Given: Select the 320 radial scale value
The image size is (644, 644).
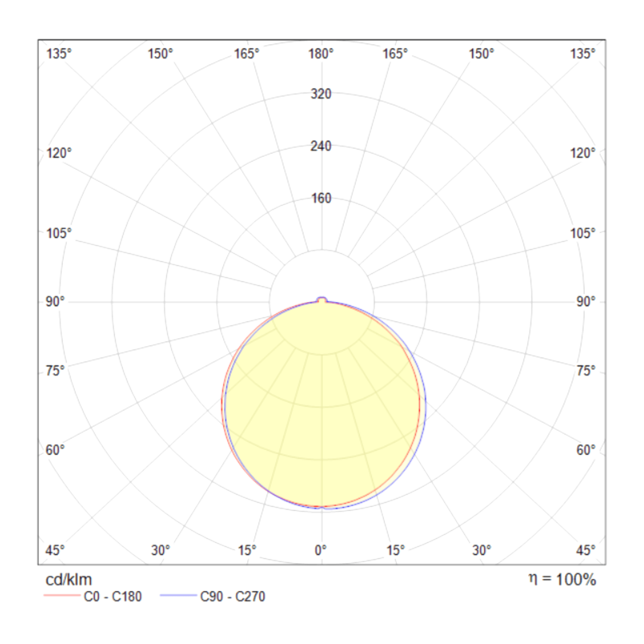Looking at the screenshot, I should click(321, 94).
